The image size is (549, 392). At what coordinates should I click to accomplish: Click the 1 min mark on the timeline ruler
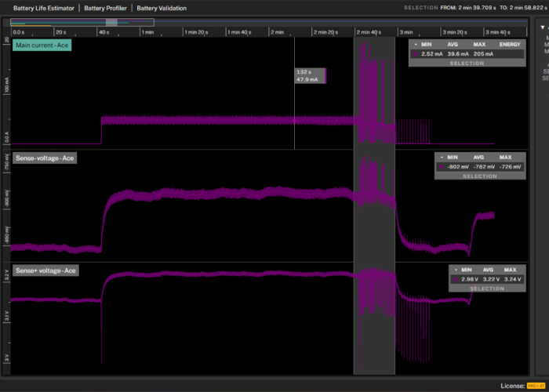click(x=147, y=32)
